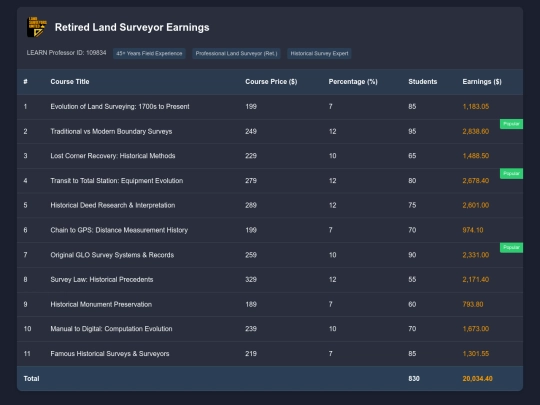Click earnings value 2,678.40

coord(476,180)
